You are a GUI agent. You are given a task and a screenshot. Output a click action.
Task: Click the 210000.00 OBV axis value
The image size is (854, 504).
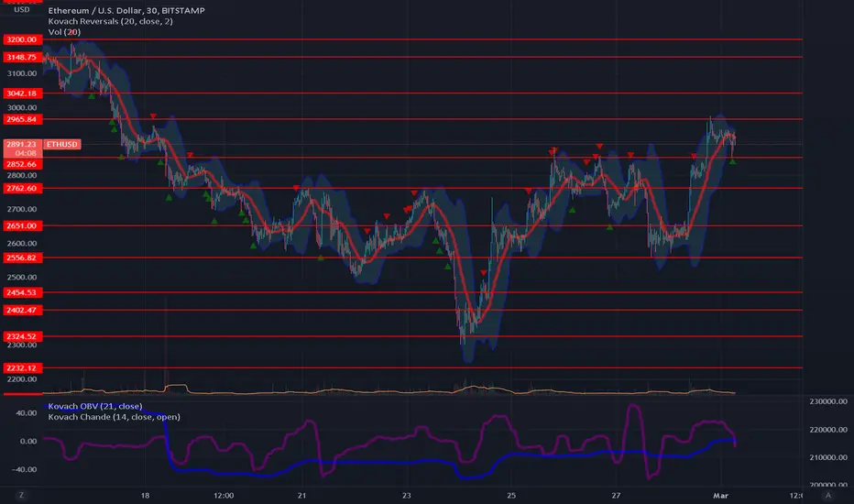[x=827, y=457]
